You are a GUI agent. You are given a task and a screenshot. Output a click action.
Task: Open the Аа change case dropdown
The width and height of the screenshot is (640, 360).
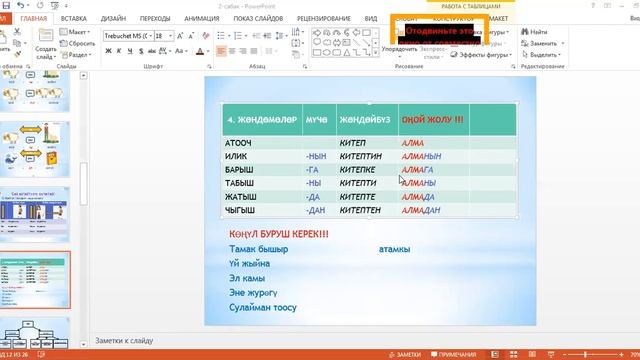click(x=181, y=51)
